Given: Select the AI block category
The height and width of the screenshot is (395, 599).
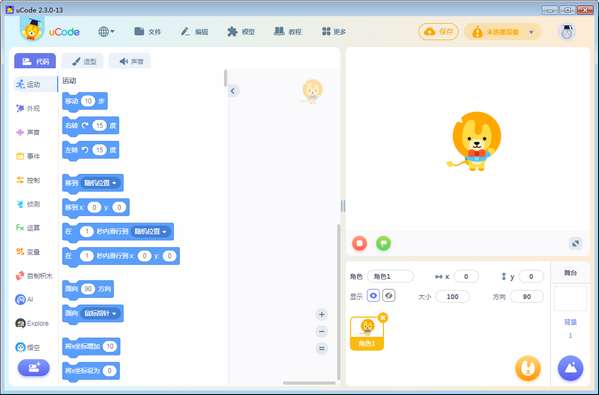Looking at the screenshot, I should (24, 299).
